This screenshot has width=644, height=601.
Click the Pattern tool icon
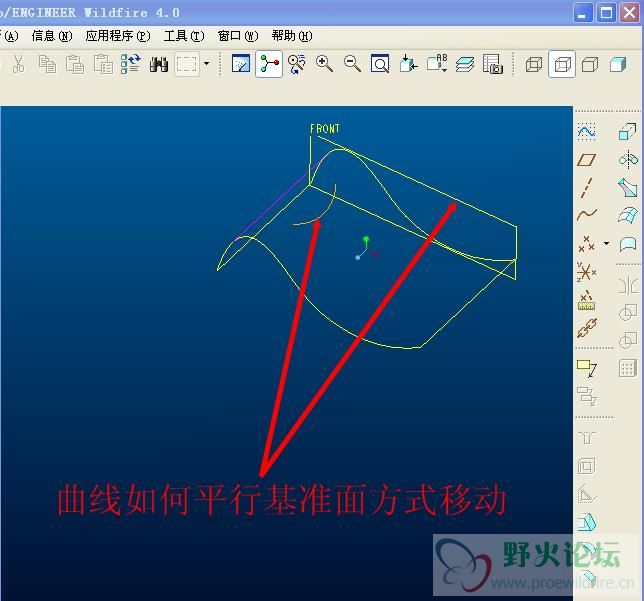[628, 368]
